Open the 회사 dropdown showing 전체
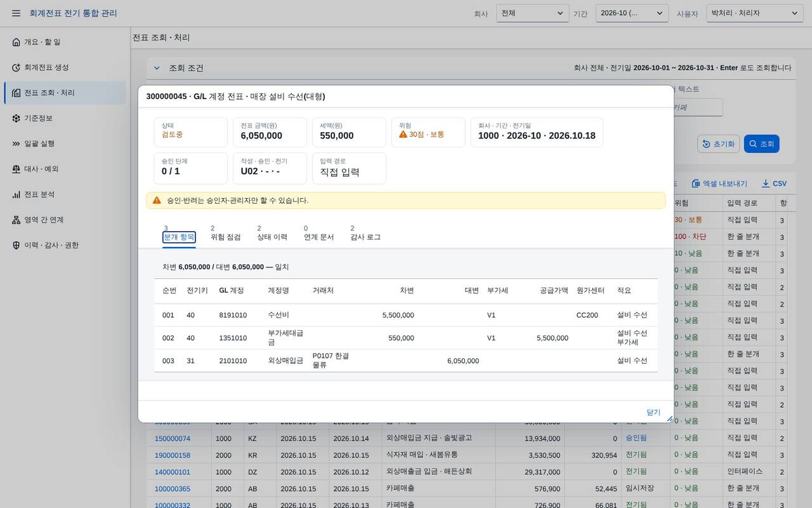812x508 pixels. pos(533,13)
